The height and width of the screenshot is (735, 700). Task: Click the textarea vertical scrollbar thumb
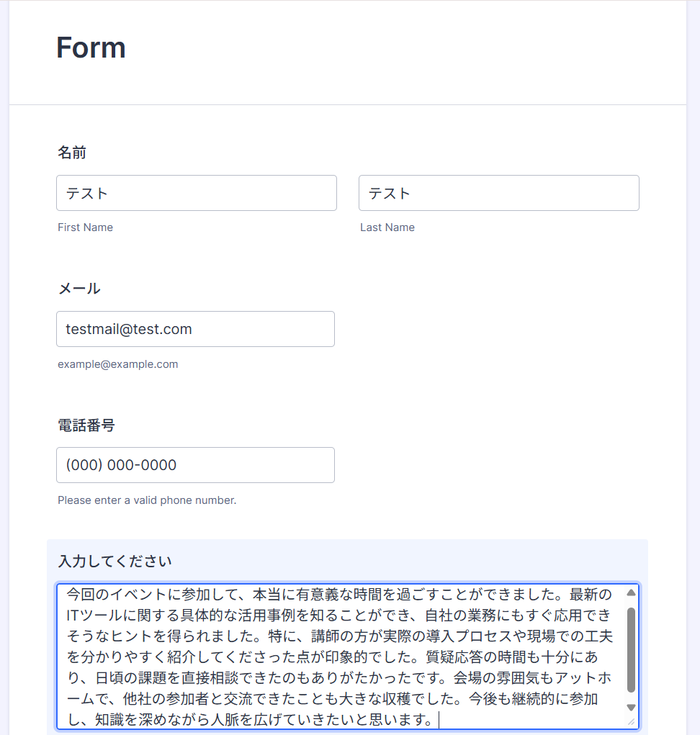(x=631, y=650)
